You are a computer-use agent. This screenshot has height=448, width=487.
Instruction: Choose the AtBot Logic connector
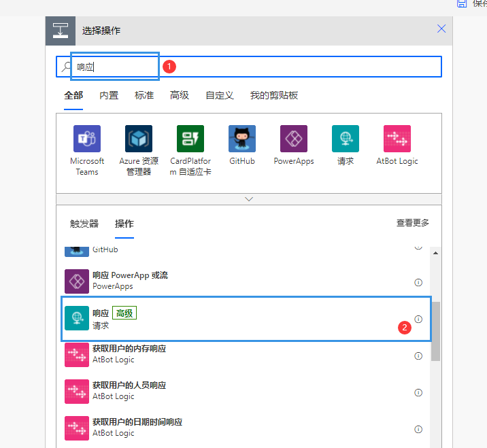pos(397,139)
